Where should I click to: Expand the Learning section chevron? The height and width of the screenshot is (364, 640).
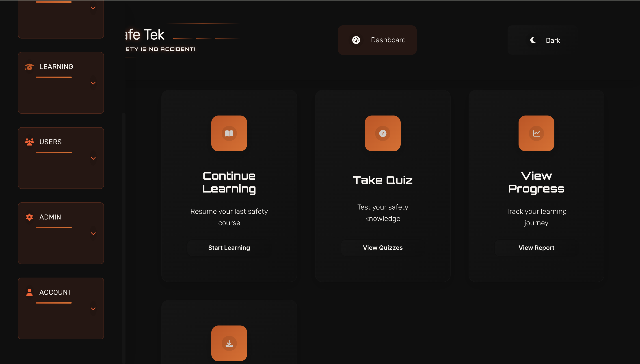click(x=93, y=83)
